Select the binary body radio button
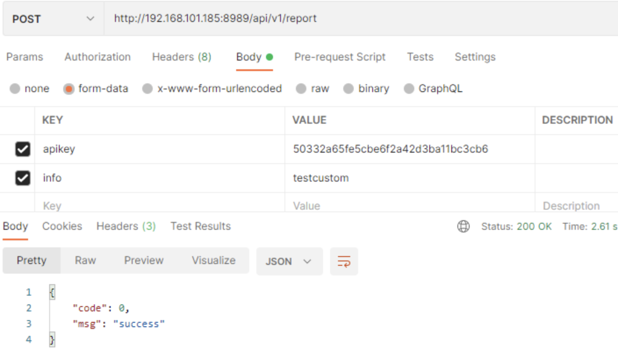The image size is (618, 364). (x=349, y=89)
